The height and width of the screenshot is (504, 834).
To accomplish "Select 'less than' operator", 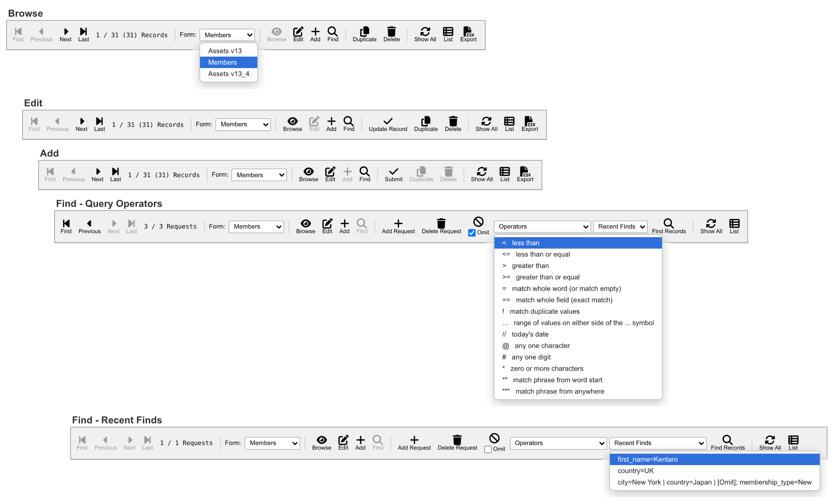I will click(578, 243).
